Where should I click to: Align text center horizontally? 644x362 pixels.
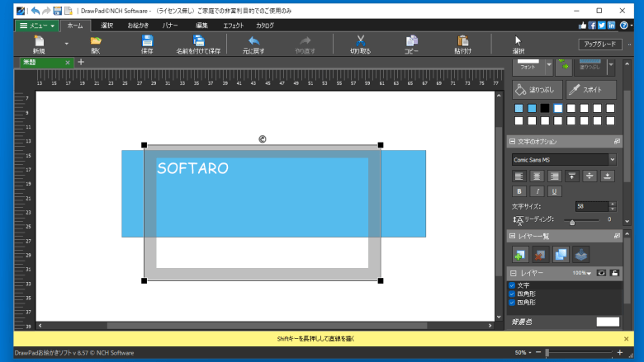point(537,176)
